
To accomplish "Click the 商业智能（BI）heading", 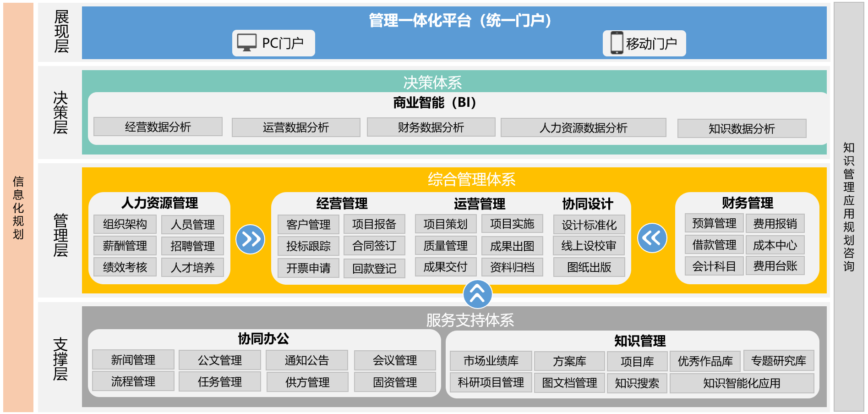I will [x=435, y=103].
